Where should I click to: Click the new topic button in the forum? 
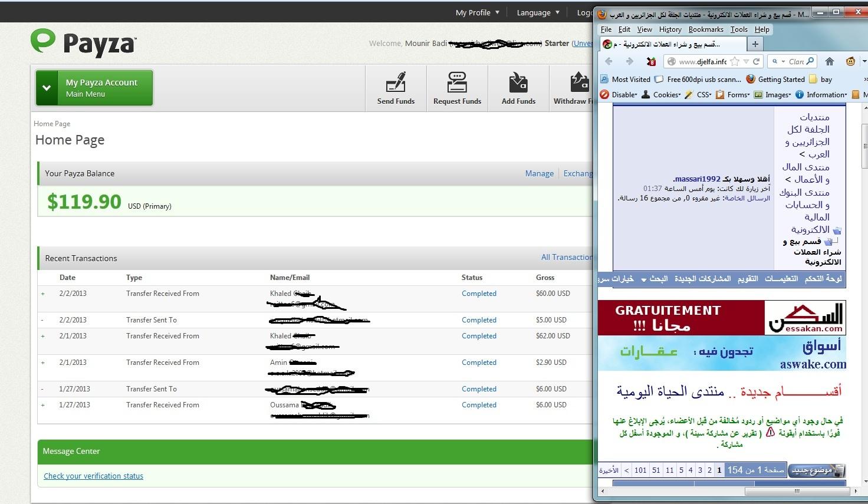(816, 470)
